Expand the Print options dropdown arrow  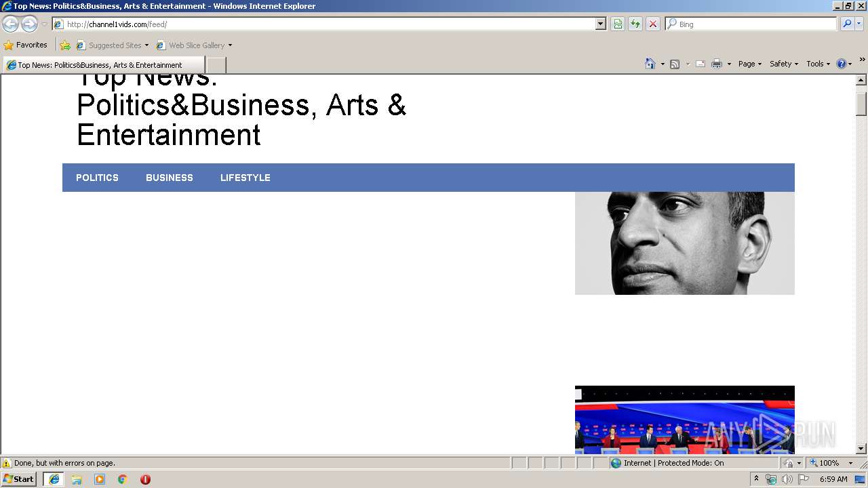(729, 64)
